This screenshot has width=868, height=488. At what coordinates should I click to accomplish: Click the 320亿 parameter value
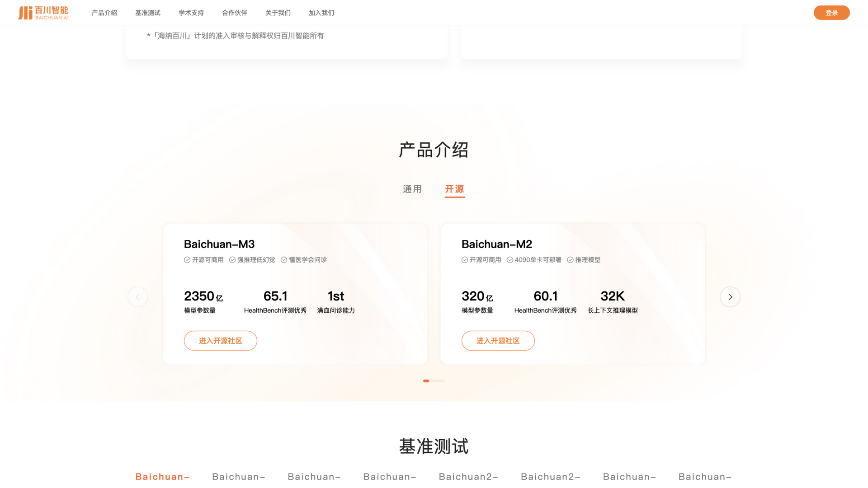[477, 296]
